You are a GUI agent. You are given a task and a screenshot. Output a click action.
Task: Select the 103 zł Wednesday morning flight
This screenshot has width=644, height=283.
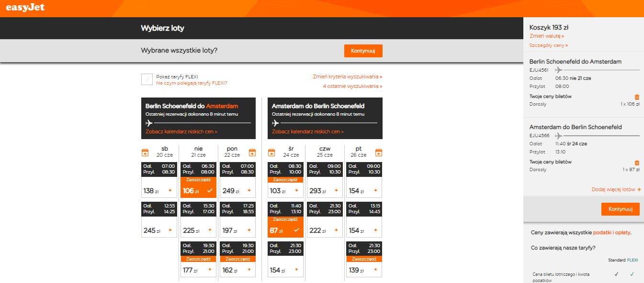point(285,191)
